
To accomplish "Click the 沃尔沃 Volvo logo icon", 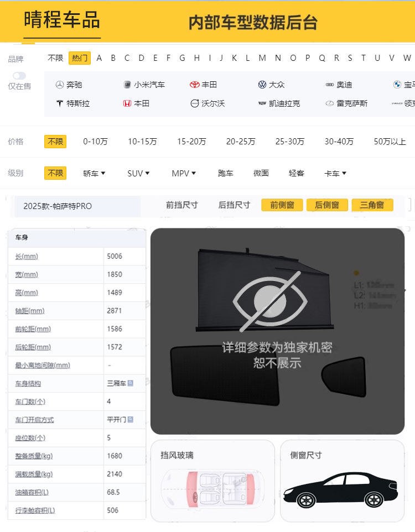I will (x=195, y=103).
